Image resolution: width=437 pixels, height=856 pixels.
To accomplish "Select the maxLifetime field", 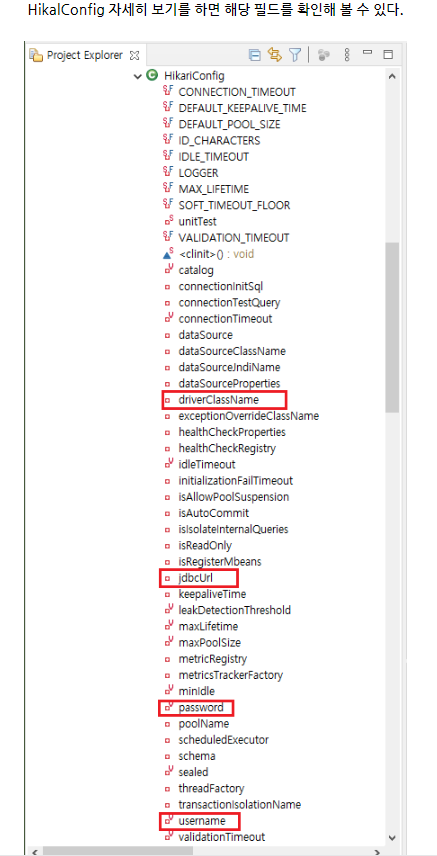I will pos(208,627).
